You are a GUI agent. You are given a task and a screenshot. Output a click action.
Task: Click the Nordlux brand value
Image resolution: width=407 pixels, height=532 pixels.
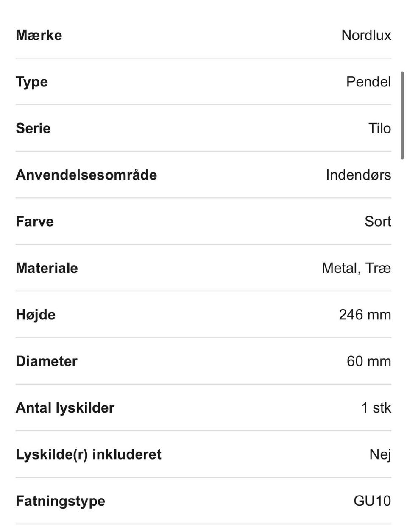click(366, 35)
